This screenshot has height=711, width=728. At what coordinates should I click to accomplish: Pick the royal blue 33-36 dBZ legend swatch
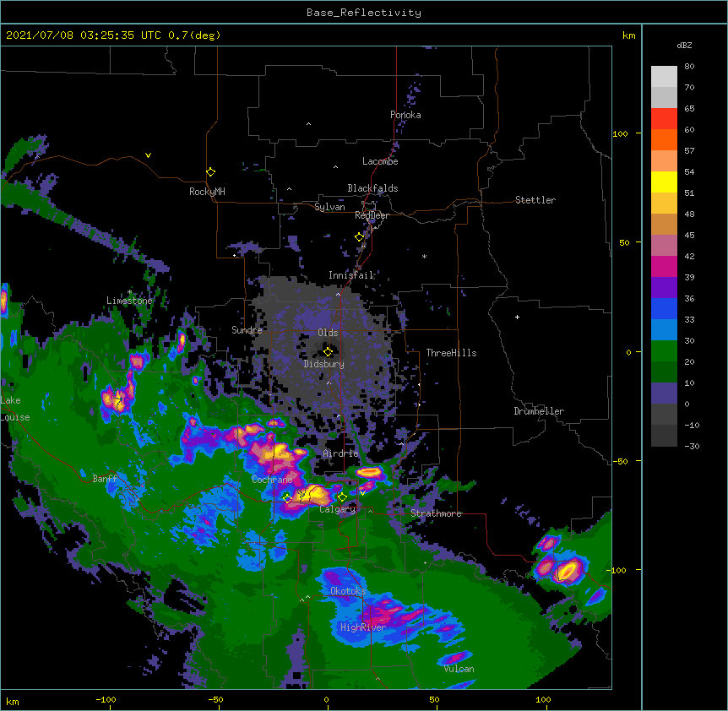(664, 308)
